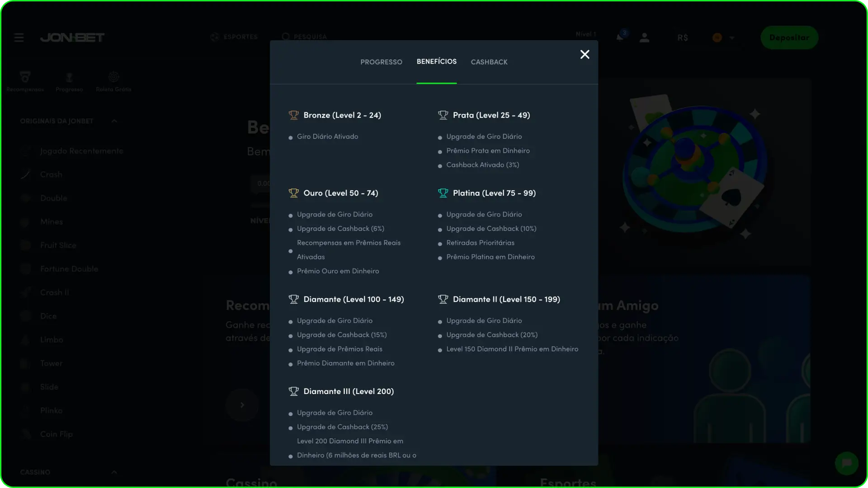This screenshot has width=868, height=488.
Task: Click the Diamante III (Level 200) heading
Action: (349, 391)
